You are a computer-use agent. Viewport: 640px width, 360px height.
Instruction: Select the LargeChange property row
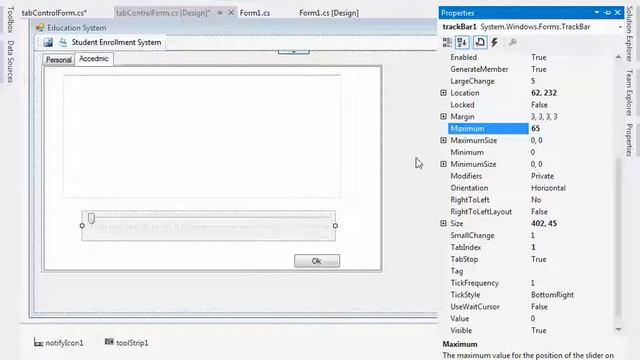click(x=531, y=81)
